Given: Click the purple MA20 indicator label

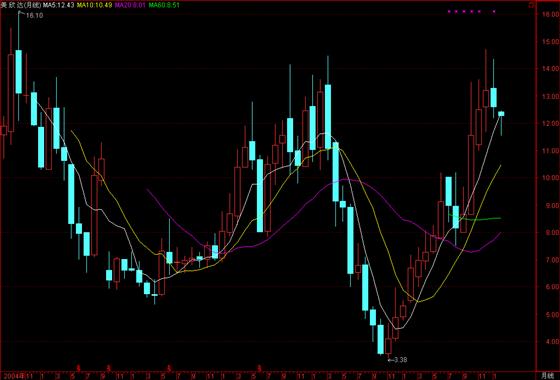Looking at the screenshot, I should coord(130,5).
